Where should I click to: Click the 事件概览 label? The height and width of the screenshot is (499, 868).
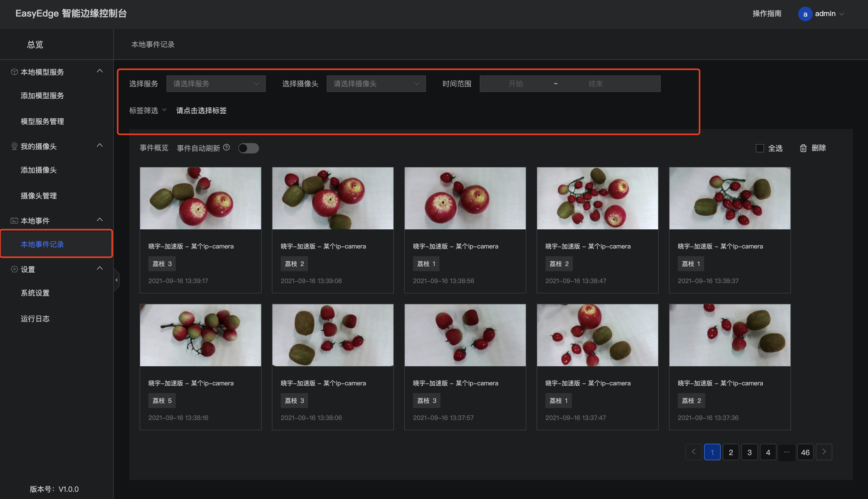click(x=154, y=148)
